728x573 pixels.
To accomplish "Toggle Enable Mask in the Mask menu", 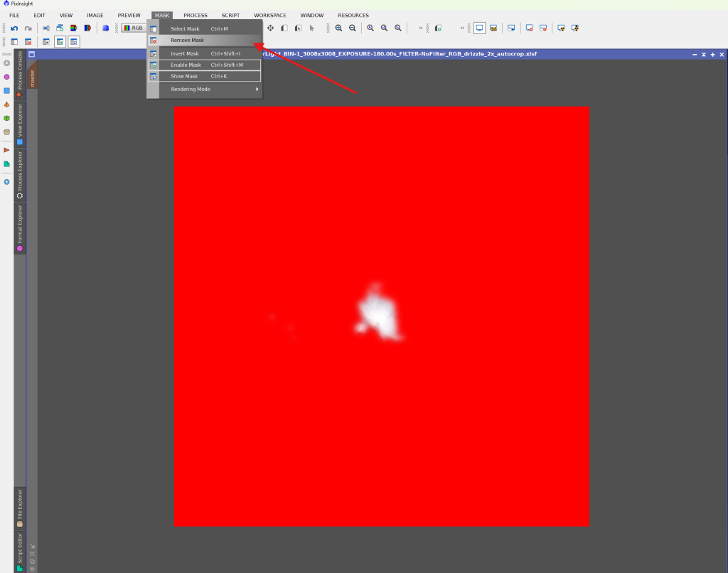I will coord(186,65).
